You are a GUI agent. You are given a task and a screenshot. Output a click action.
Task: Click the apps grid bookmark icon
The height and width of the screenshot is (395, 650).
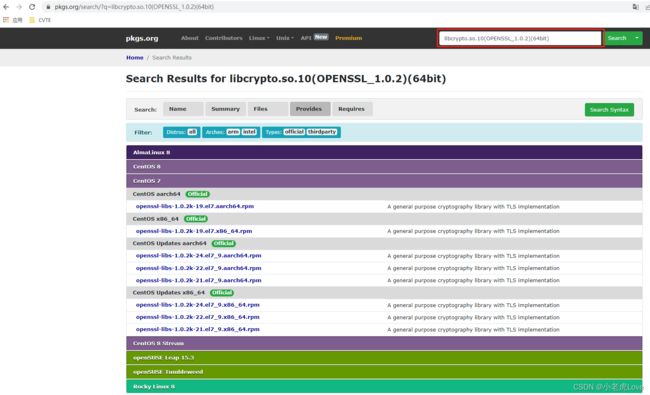point(6,20)
